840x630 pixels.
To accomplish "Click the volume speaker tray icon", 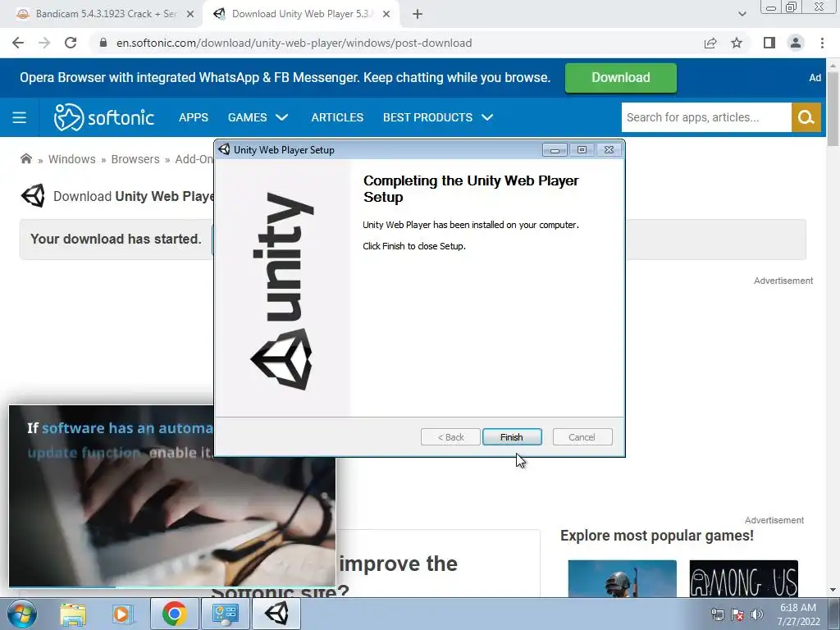I will pos(757,614).
